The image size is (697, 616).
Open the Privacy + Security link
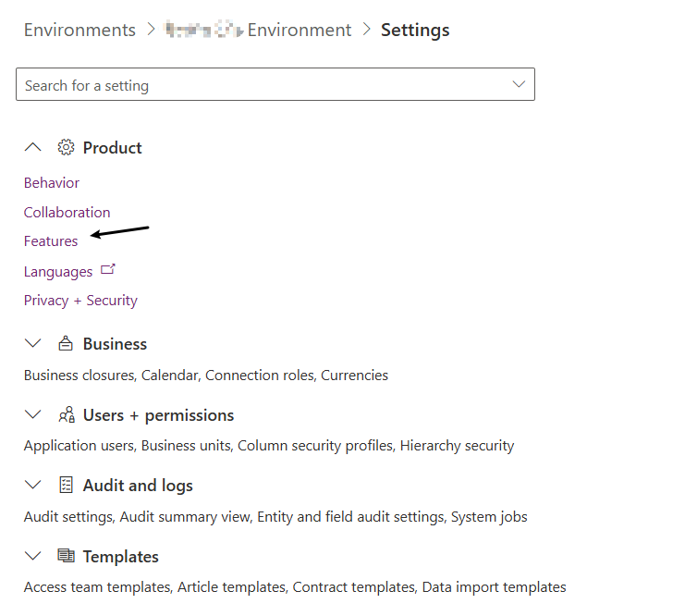coord(80,301)
